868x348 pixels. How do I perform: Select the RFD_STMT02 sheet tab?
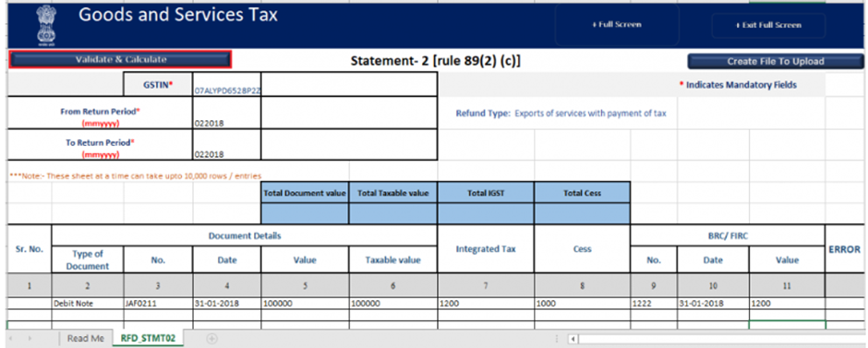point(148,339)
